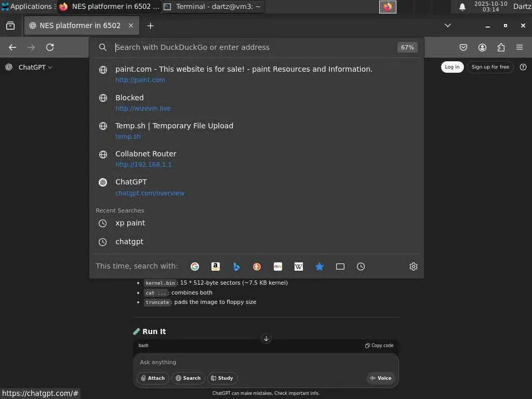
Task: Choose the Temp.sh Temporary File Upload suggestion
Action: pos(257,131)
